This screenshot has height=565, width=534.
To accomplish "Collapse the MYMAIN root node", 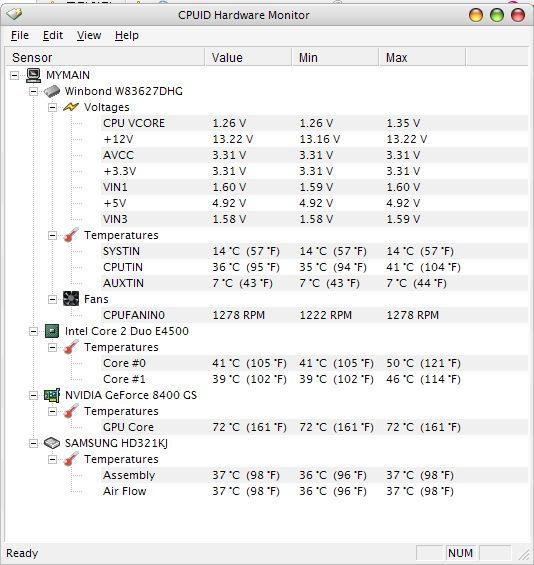I will [14, 75].
